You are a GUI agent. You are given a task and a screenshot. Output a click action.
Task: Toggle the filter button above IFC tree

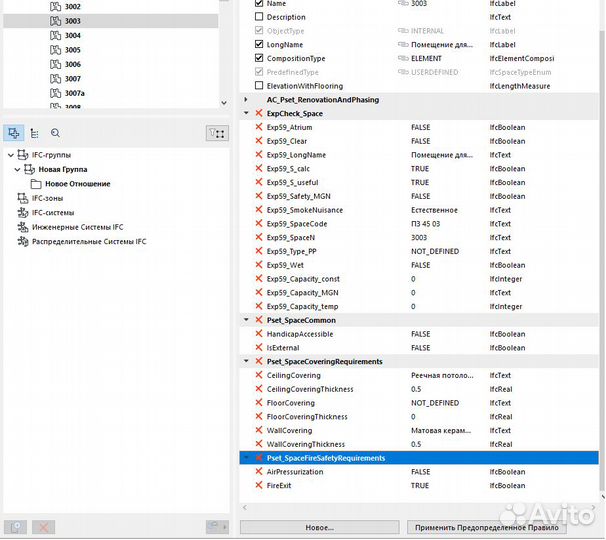click(217, 132)
